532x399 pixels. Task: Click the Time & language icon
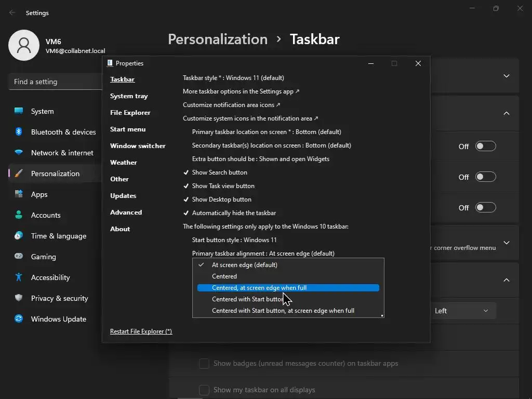19,236
